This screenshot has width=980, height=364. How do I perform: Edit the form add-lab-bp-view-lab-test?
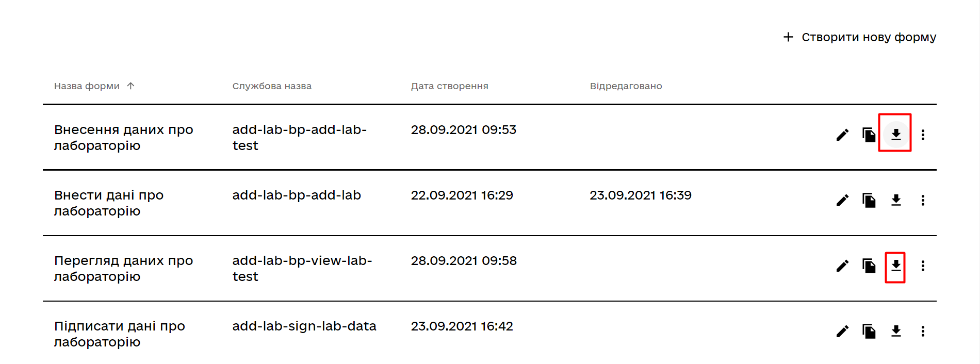842,266
